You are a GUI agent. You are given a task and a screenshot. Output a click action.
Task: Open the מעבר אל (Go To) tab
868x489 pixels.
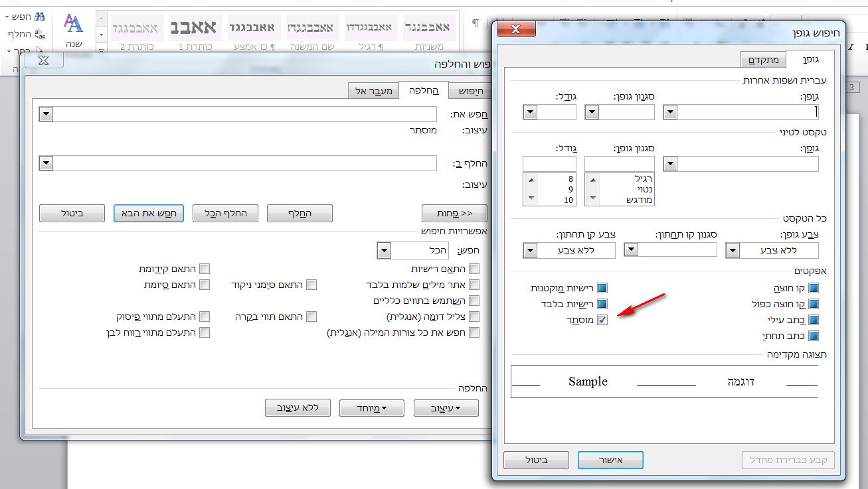tap(373, 91)
